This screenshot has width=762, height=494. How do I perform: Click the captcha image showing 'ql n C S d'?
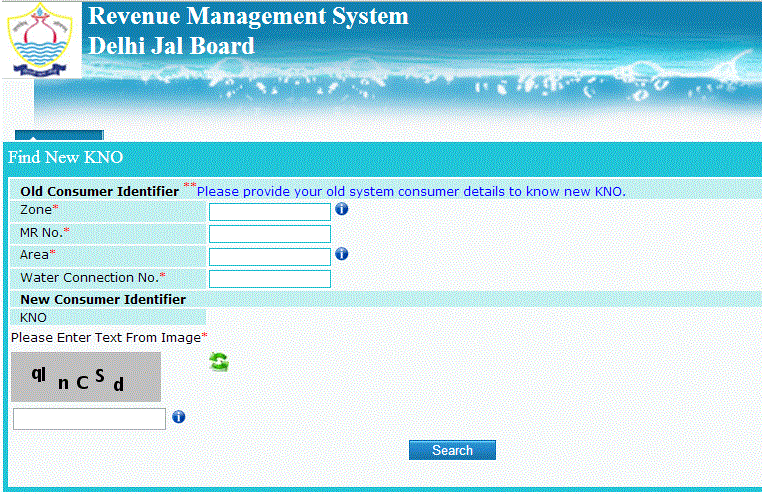[x=86, y=377]
